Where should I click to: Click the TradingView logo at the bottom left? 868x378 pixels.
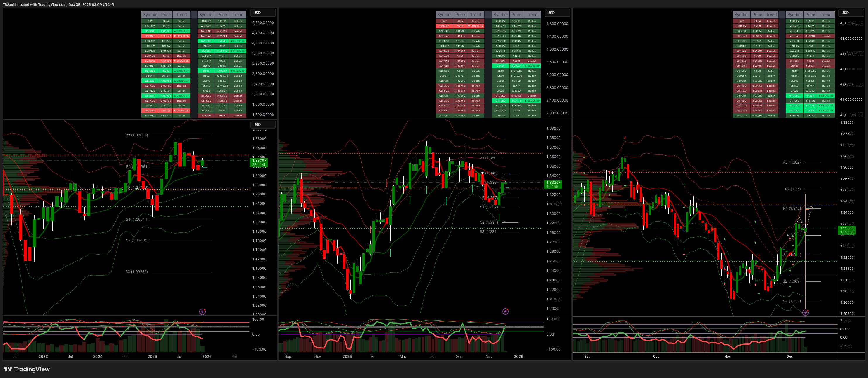27,369
